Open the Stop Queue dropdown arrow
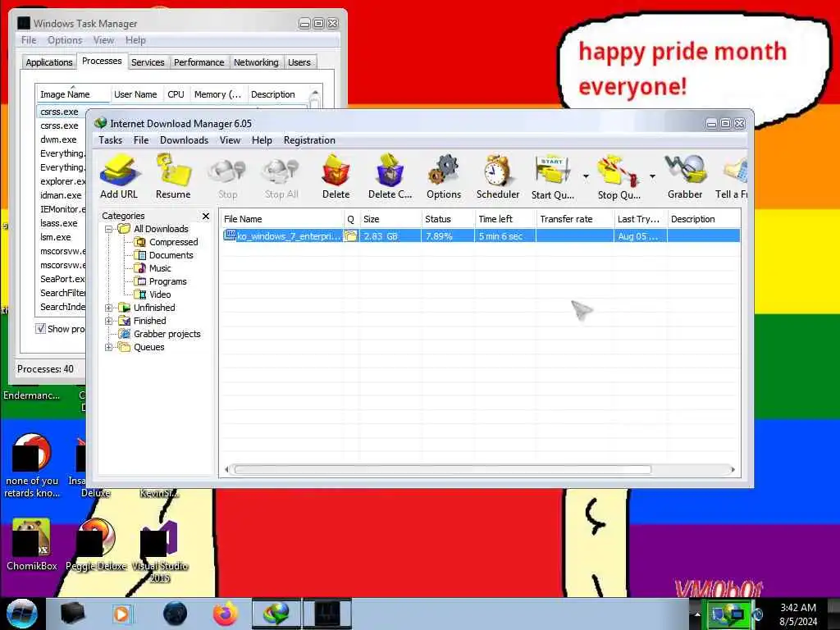Image resolution: width=840 pixels, height=630 pixels. [652, 176]
